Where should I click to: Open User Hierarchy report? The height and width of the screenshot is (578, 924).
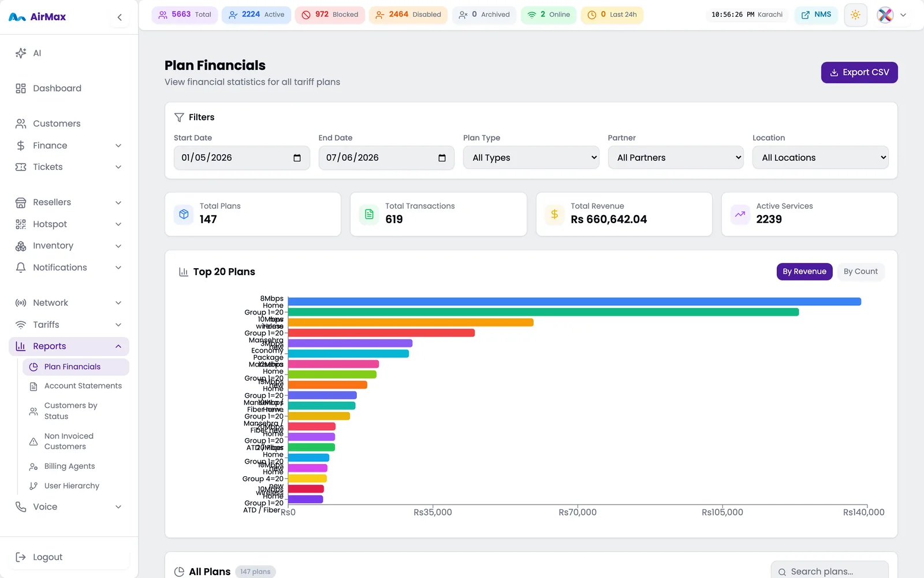(76, 486)
